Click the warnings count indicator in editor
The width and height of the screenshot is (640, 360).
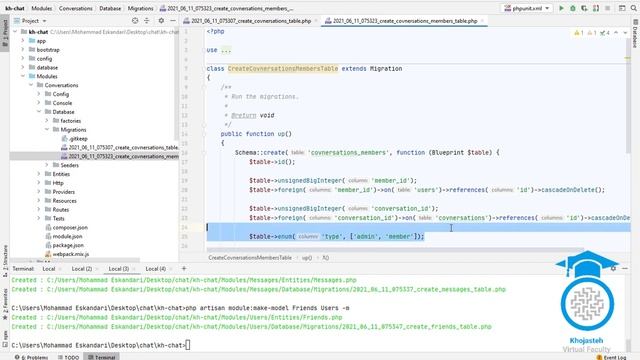point(579,33)
